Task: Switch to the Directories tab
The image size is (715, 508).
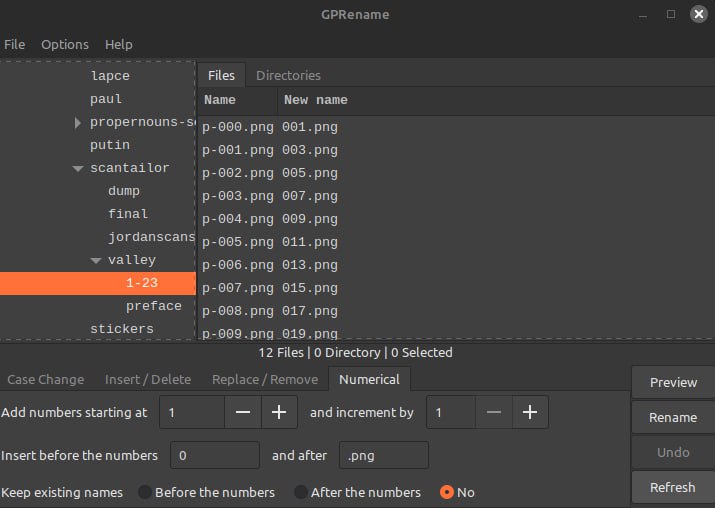Action: pyautogui.click(x=288, y=75)
